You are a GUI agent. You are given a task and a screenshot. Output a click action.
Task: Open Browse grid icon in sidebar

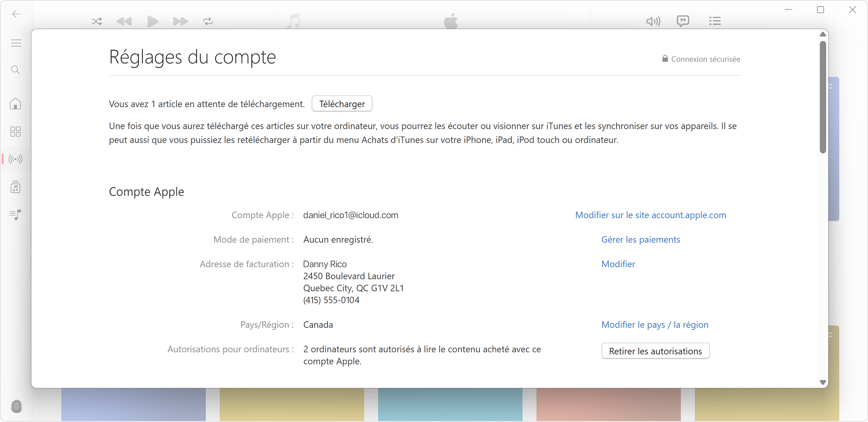[15, 132]
